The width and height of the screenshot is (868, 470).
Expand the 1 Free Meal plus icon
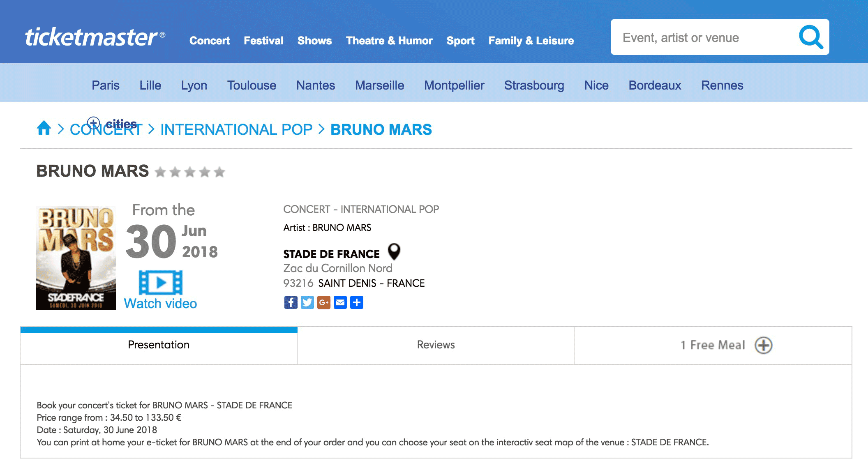point(764,345)
